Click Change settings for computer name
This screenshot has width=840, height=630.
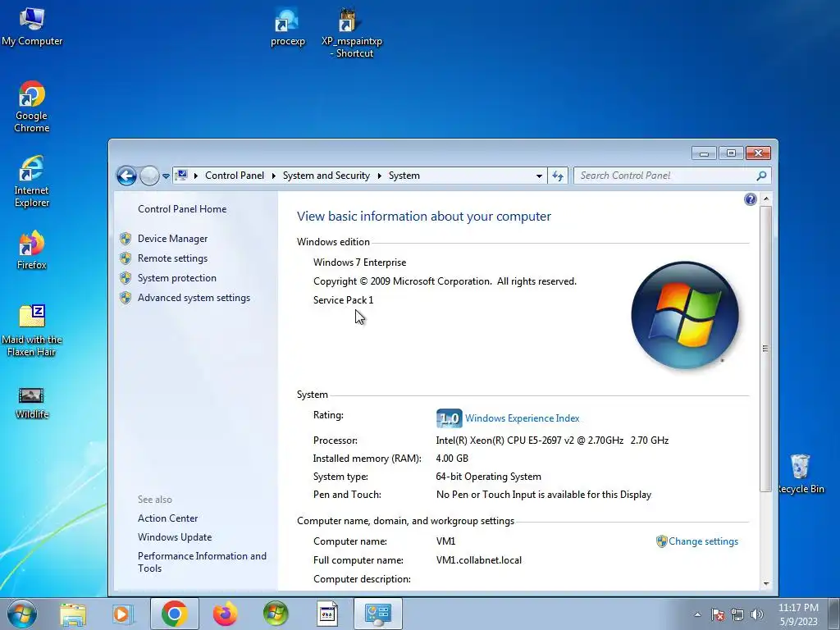(x=703, y=541)
